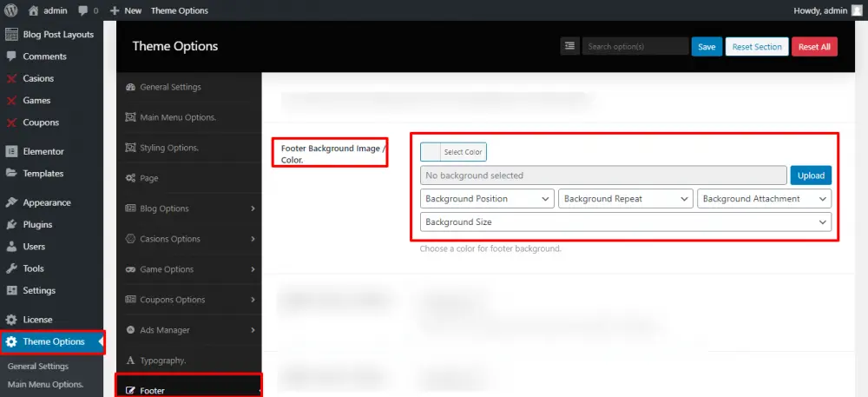Click the Casions red X icon
This screenshot has width=868, height=397.
[x=11, y=79]
